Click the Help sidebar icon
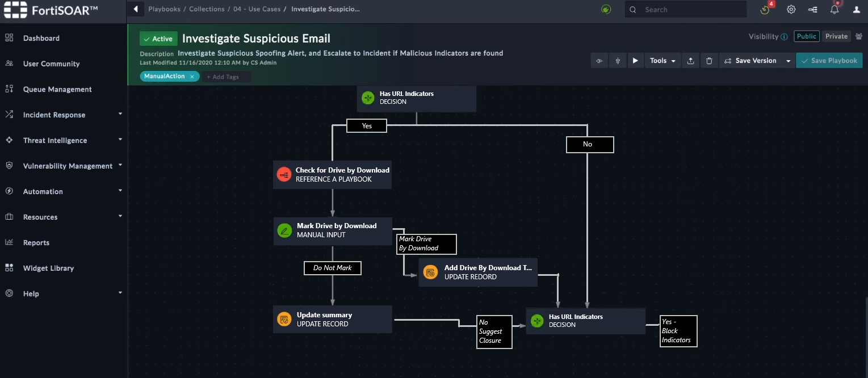Viewport: 868px width, 378px height. pyautogui.click(x=9, y=293)
